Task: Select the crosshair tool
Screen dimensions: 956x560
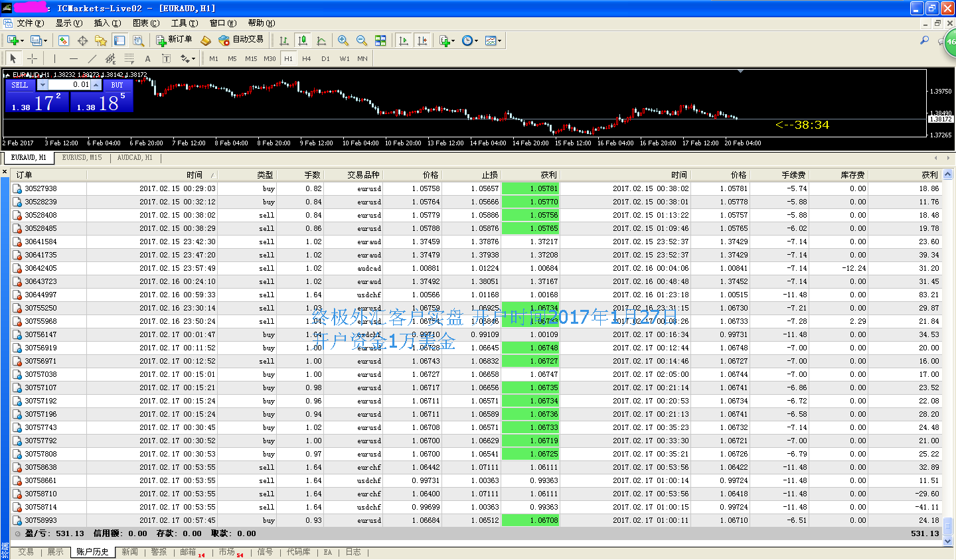Action: pos(32,58)
